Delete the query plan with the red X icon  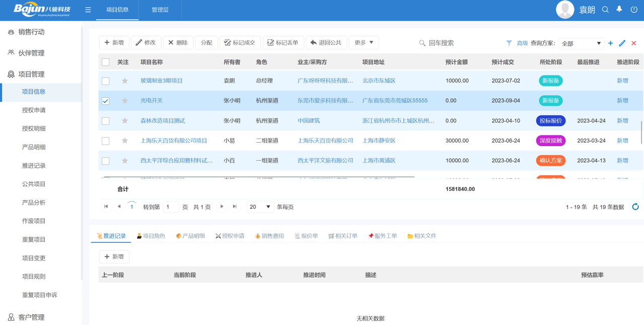pos(634,43)
